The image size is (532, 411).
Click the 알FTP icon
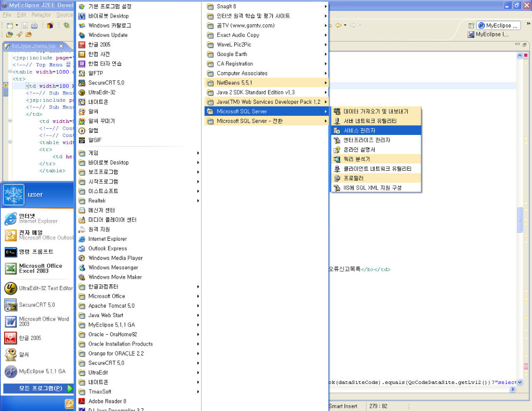pyautogui.click(x=82, y=73)
